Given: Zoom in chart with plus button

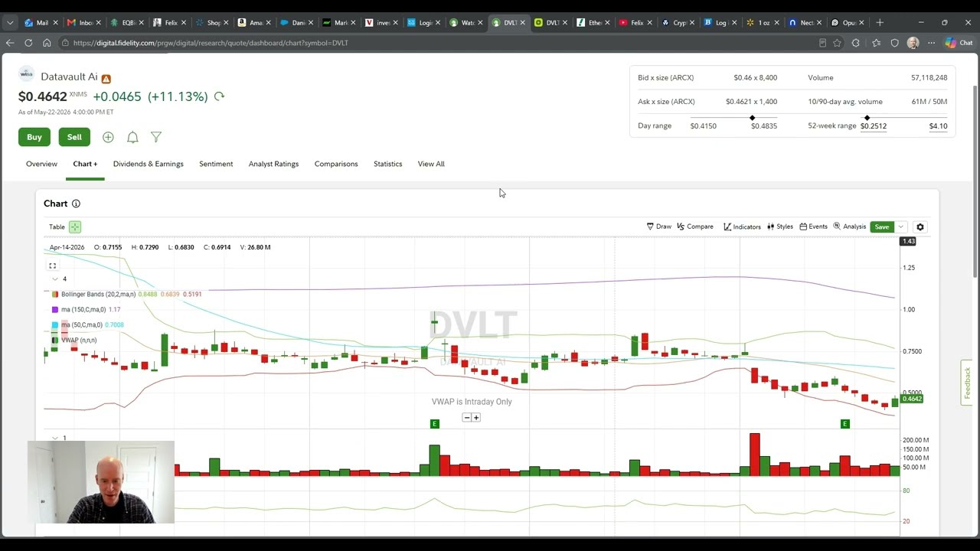Looking at the screenshot, I should 476,417.
